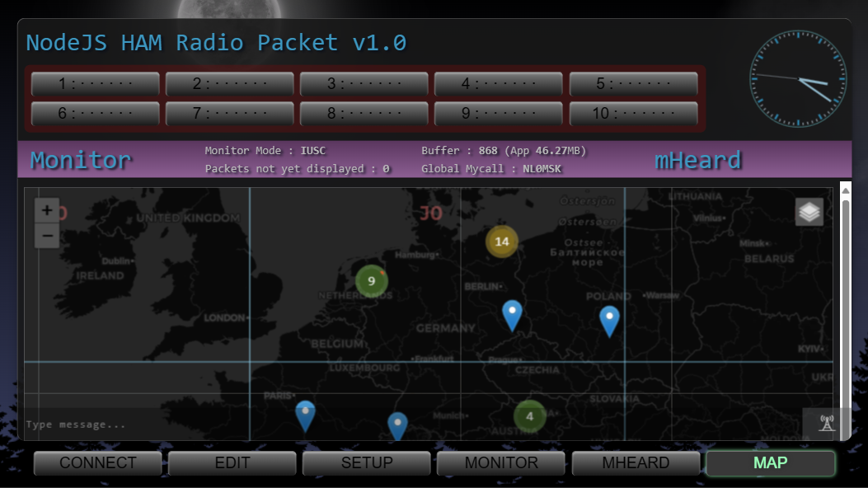Select connection channel 1 button
This screenshot has width=868, height=488.
(x=96, y=83)
